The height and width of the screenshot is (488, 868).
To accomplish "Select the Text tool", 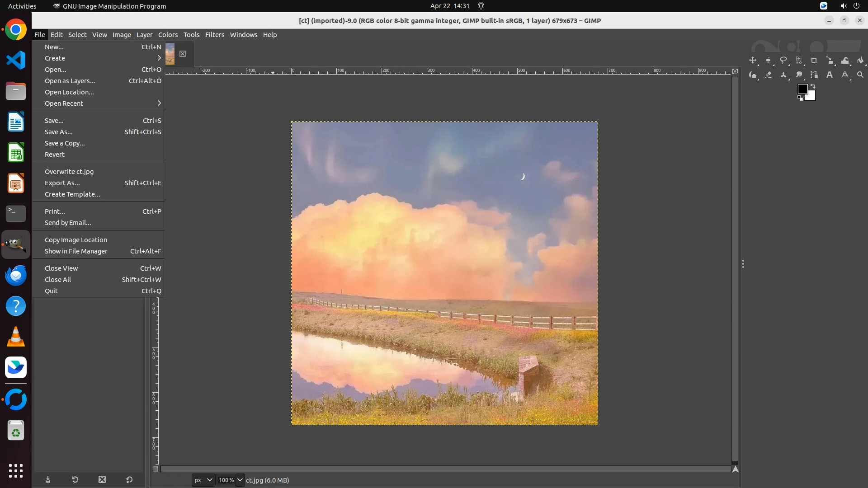I will pyautogui.click(x=830, y=75).
